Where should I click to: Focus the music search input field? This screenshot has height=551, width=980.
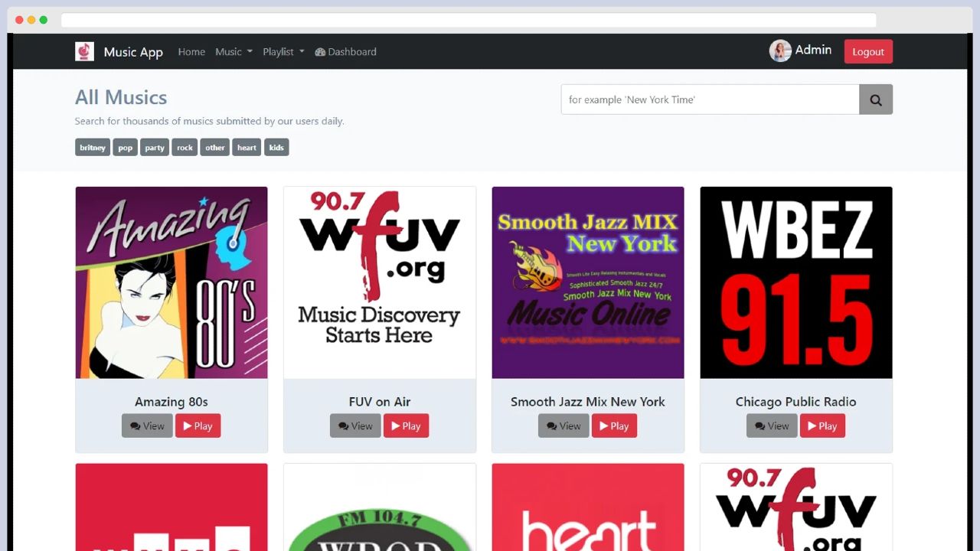[710, 99]
